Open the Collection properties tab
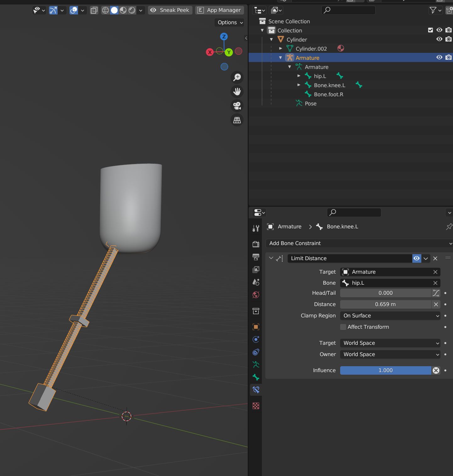The width and height of the screenshot is (453, 476). [256, 311]
